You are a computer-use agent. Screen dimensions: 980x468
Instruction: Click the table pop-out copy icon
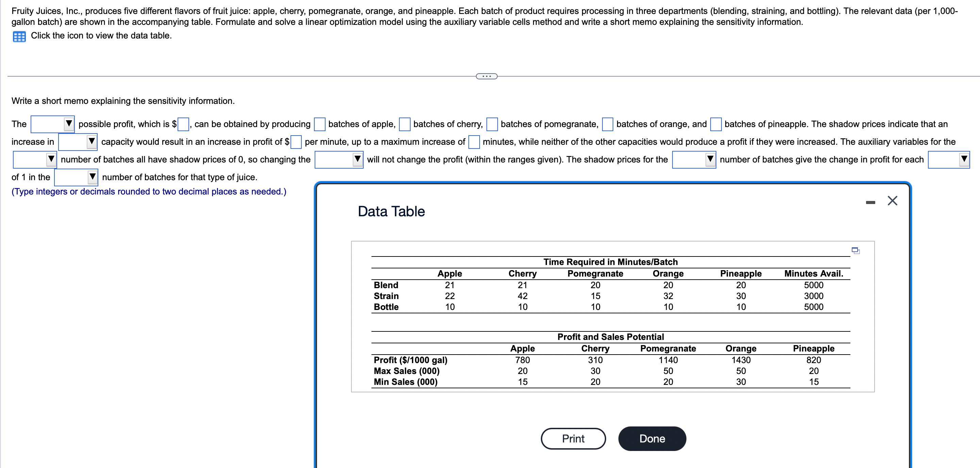click(x=855, y=251)
